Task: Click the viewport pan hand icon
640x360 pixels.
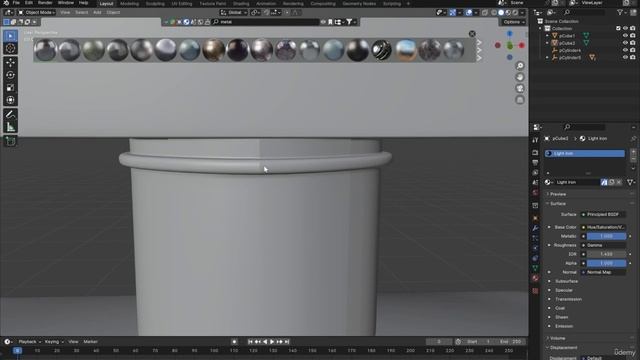Action: click(520, 77)
